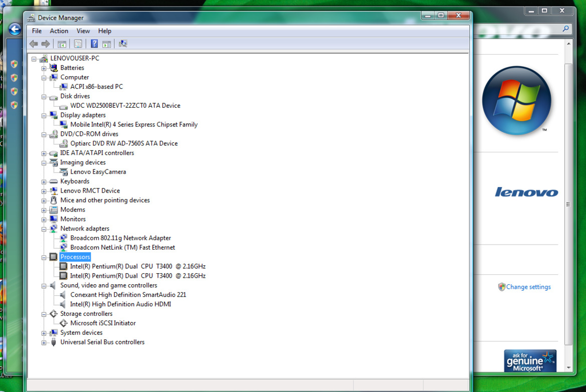Select the highlighted Processors label

pyautogui.click(x=75, y=257)
